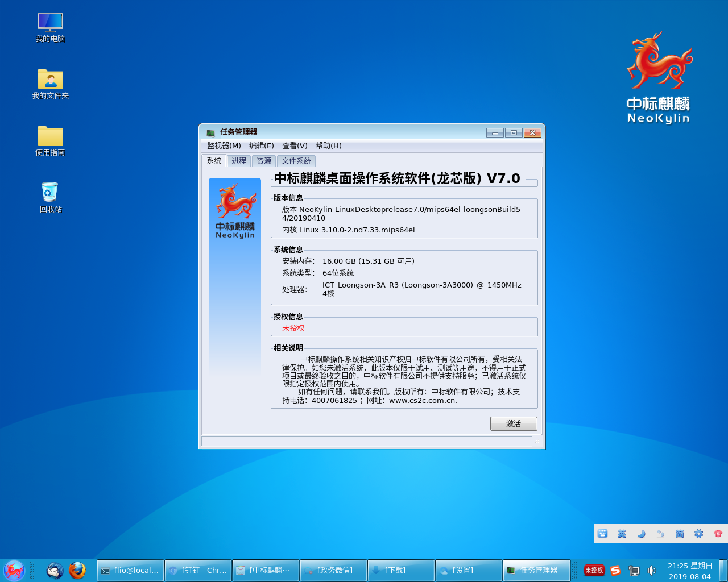Click the 任务管理器 taskbar item
The height and width of the screenshot is (582, 728).
tap(537, 571)
